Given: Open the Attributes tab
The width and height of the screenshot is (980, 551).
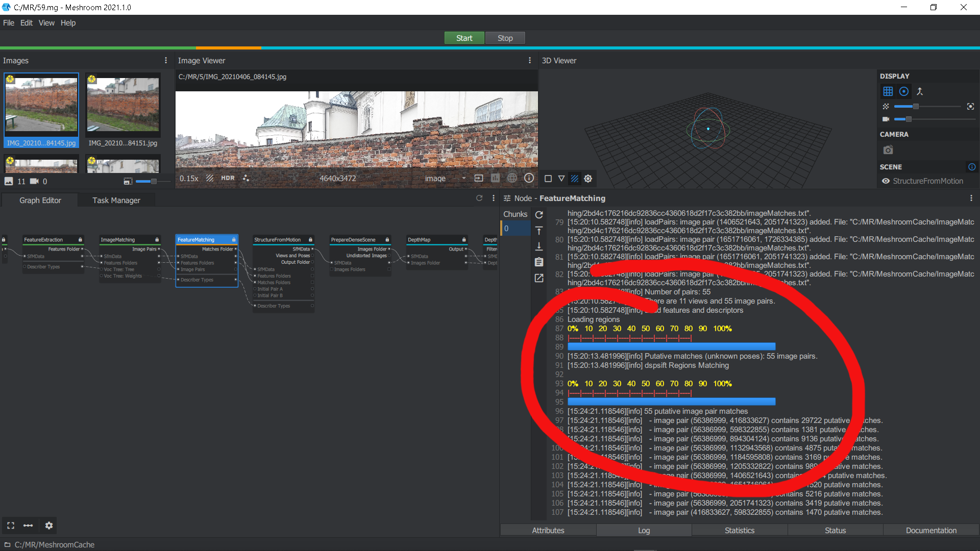Looking at the screenshot, I should point(548,531).
